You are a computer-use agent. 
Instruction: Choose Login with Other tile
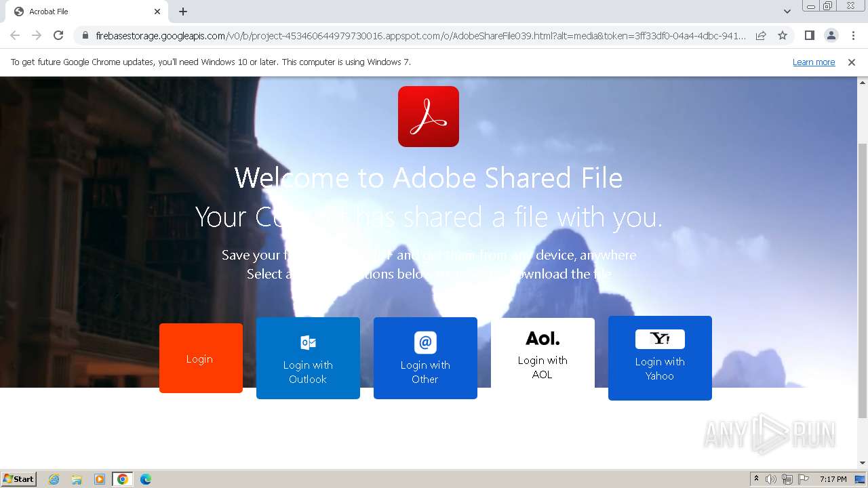point(425,358)
